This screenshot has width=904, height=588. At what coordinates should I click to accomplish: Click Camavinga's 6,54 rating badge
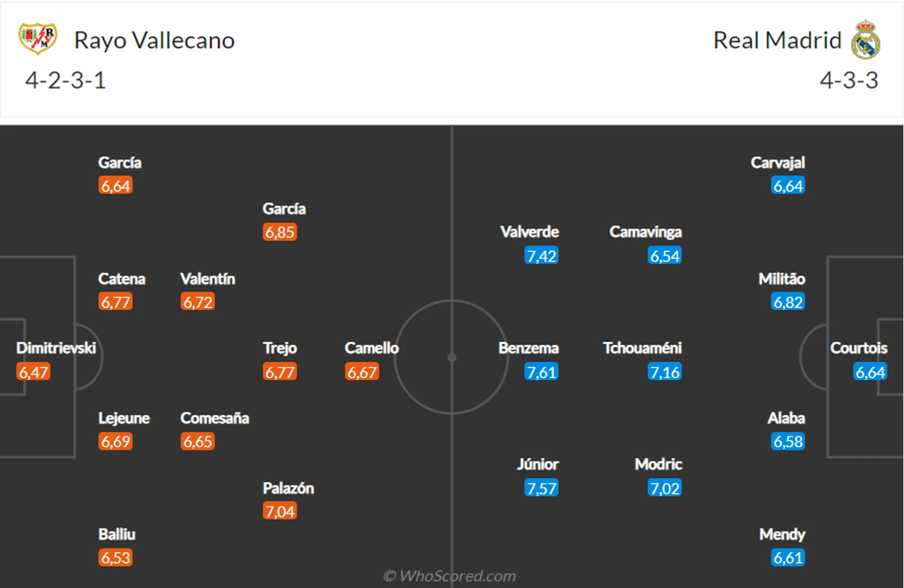click(664, 256)
